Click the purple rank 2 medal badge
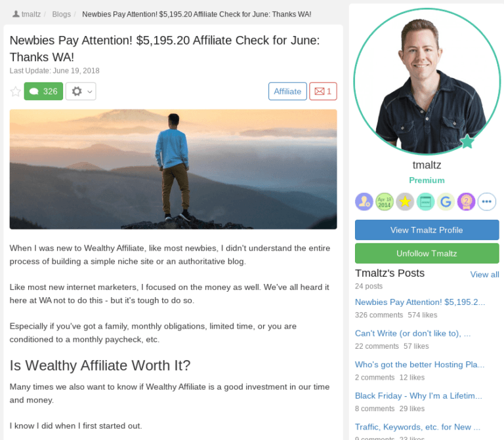This screenshot has height=440, width=504. 467,202
